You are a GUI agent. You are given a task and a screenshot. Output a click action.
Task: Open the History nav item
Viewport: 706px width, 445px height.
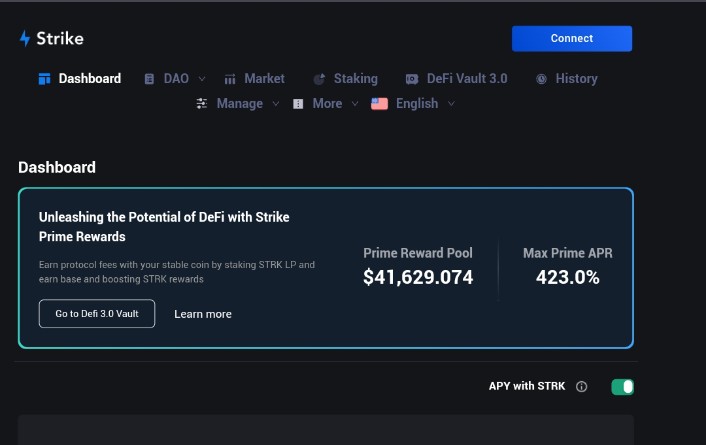coord(576,79)
